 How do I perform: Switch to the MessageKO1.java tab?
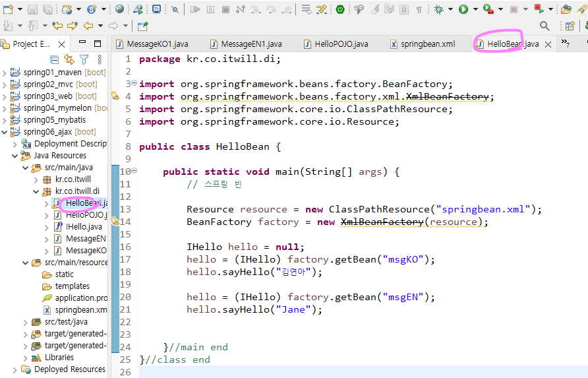pyautogui.click(x=152, y=44)
